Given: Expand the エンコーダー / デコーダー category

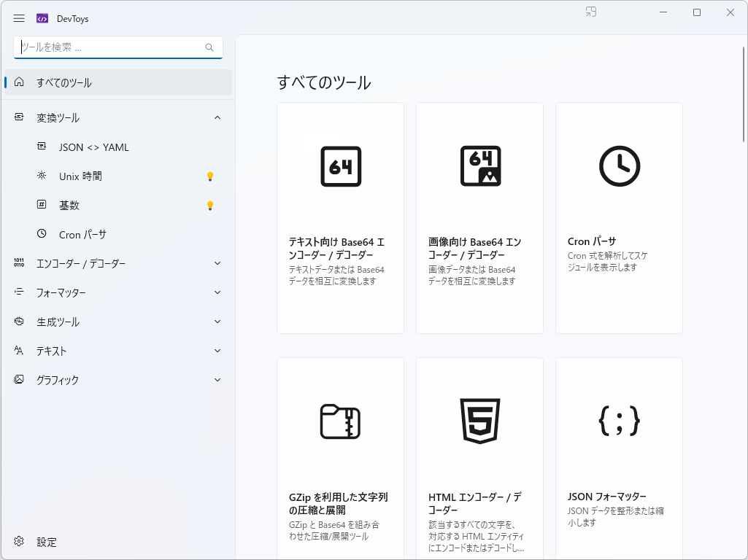Looking at the screenshot, I should [217, 263].
